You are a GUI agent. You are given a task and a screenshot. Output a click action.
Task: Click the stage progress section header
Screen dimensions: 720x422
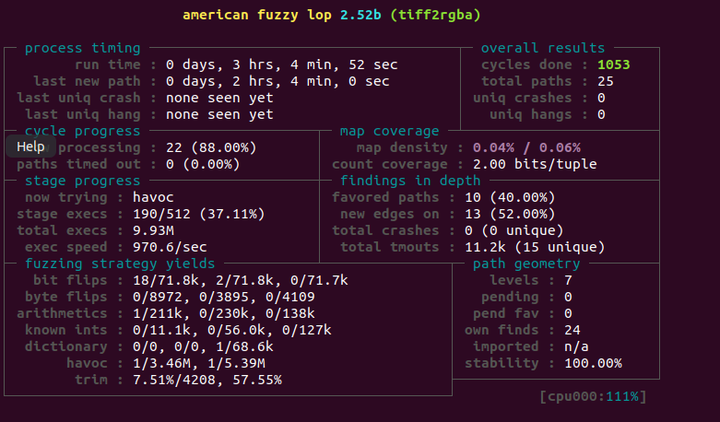pyautogui.click(x=82, y=181)
